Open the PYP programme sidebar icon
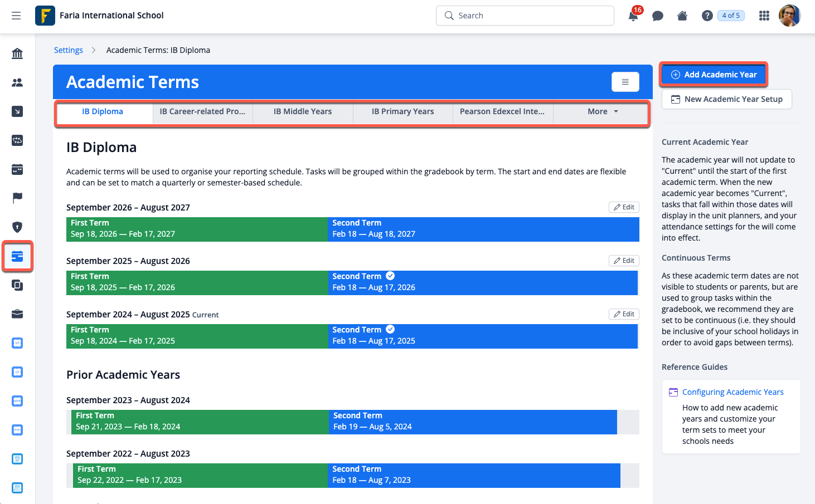Screen dimensions: 815x504 pyautogui.click(x=17, y=430)
